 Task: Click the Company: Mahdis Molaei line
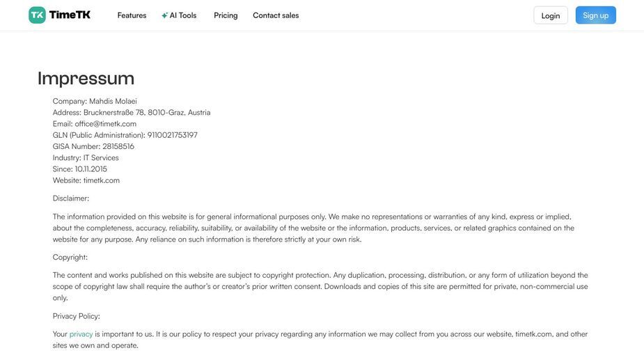point(95,101)
